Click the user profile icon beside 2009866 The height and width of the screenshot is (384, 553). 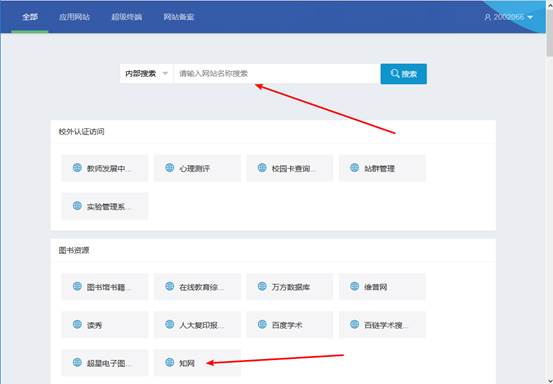(x=488, y=17)
